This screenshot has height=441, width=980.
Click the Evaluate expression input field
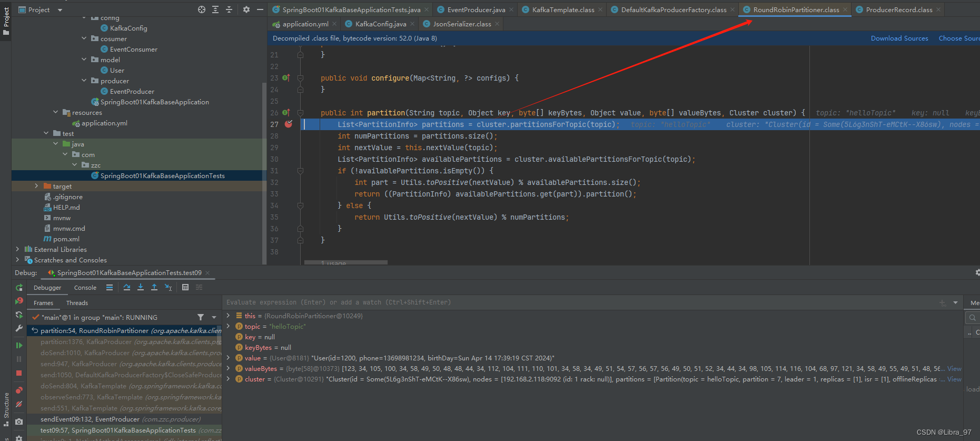[x=579, y=302]
